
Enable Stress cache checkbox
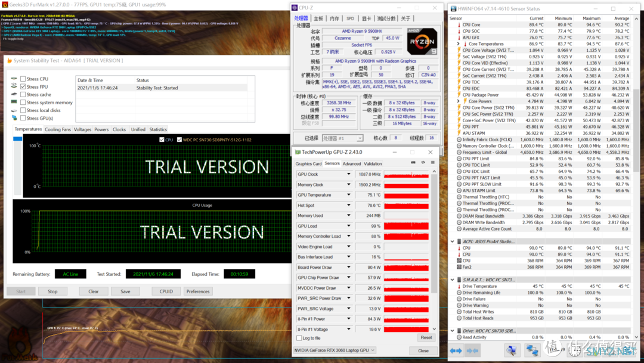23,94
